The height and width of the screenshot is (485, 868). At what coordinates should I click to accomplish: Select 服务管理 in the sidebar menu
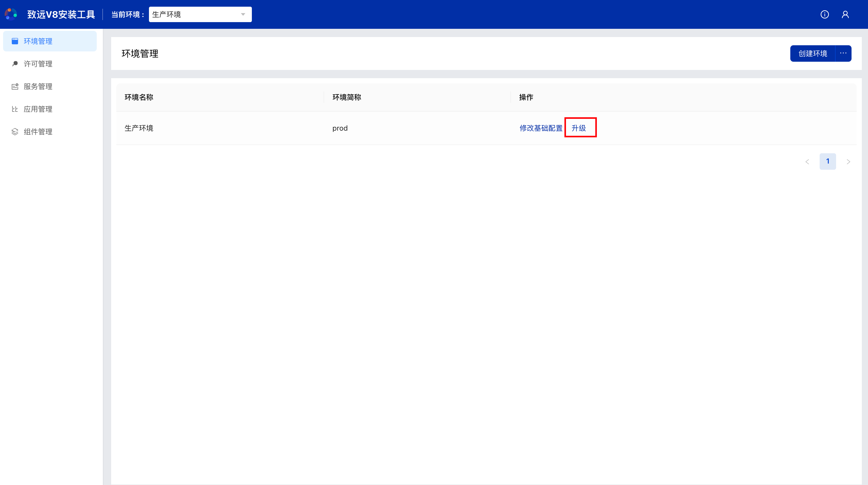pos(50,87)
